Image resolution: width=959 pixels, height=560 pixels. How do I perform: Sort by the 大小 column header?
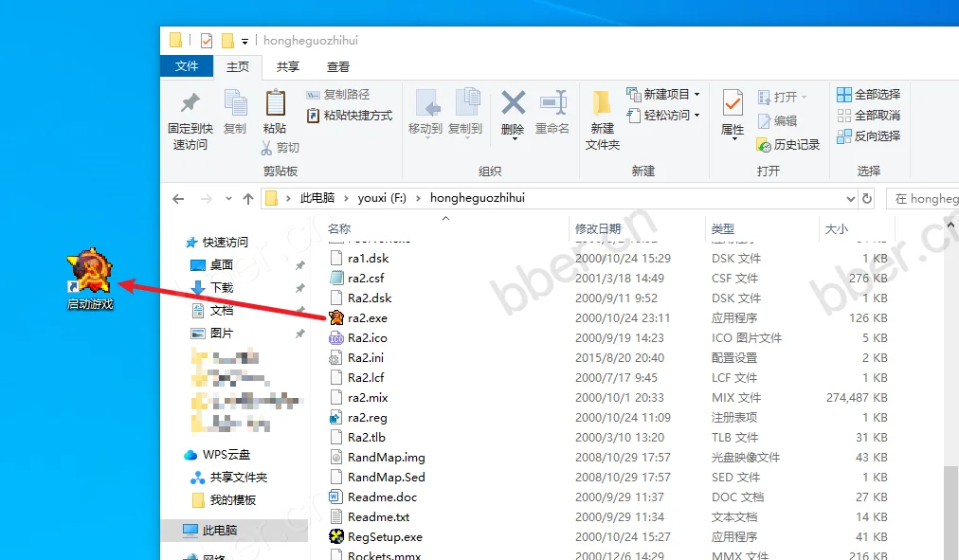click(836, 228)
